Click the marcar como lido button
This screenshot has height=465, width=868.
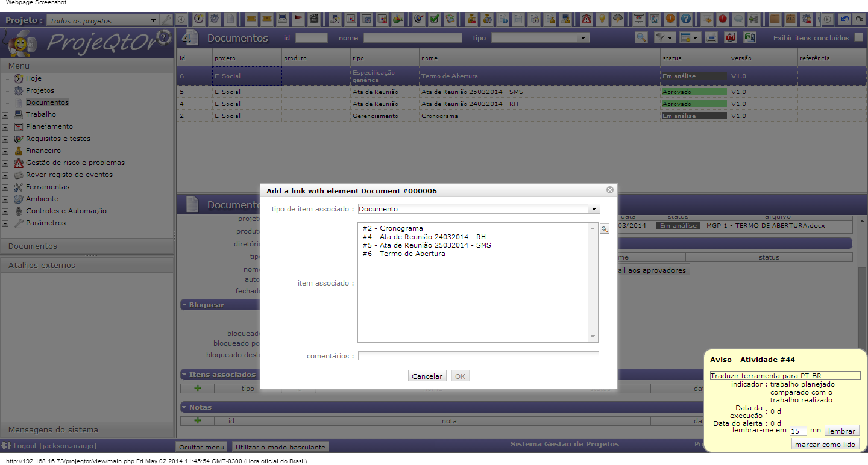coord(825,445)
